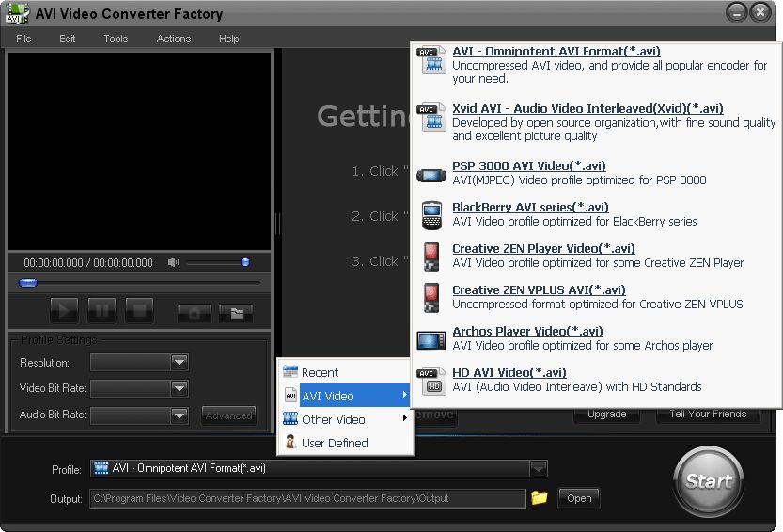Open the Edit menu

(x=68, y=39)
